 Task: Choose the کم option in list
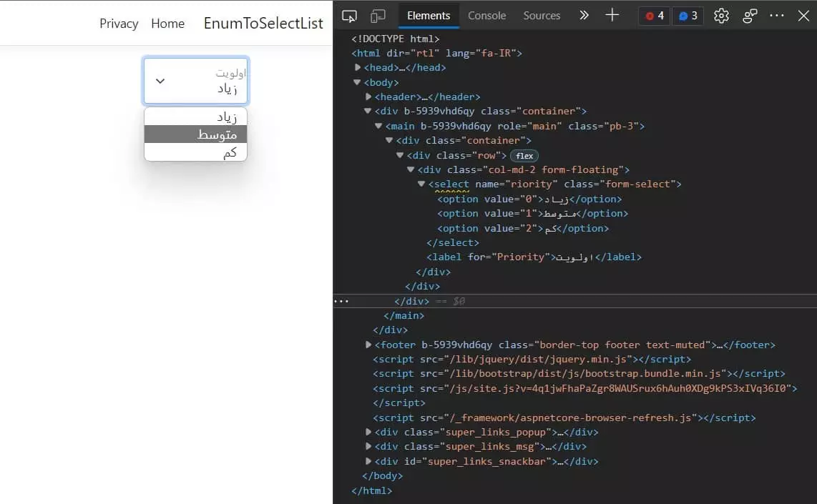point(195,152)
